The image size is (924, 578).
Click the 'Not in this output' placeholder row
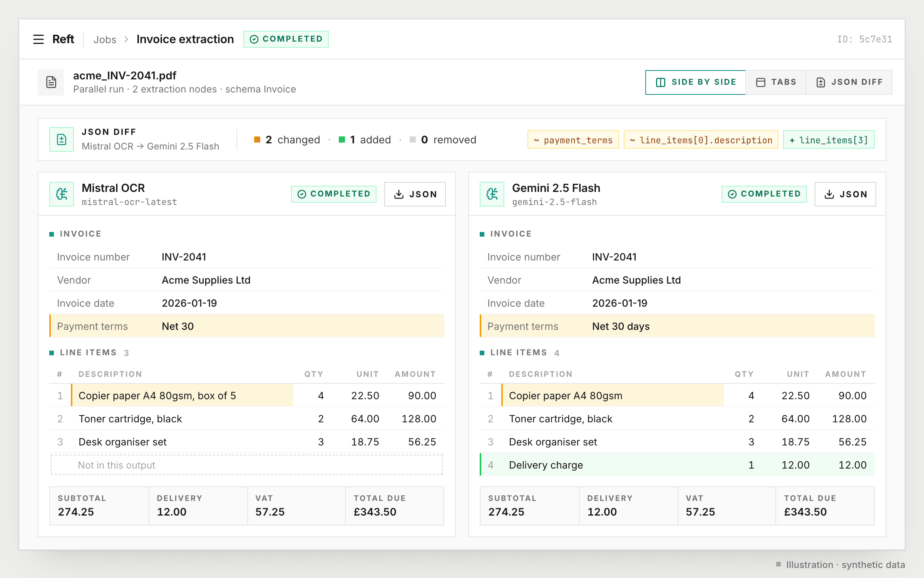coord(247,465)
